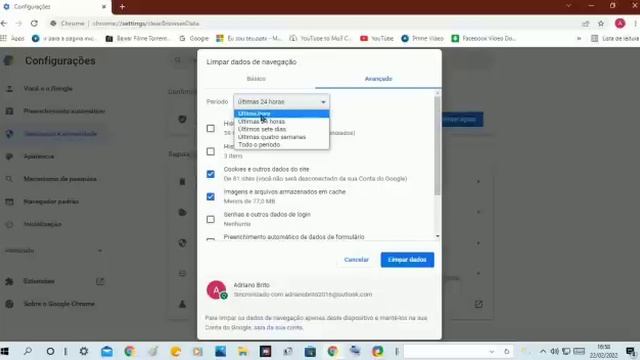Uncheck Imagens e arquivos armazenados em cache
640x360 pixels.
click(211, 197)
